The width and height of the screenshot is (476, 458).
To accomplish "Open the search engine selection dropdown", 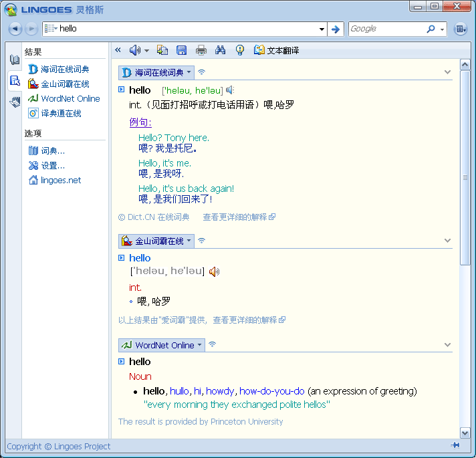I will point(442,29).
